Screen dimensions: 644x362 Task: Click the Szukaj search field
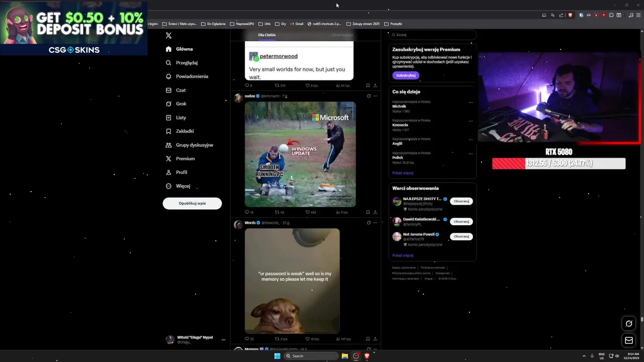[x=433, y=35]
